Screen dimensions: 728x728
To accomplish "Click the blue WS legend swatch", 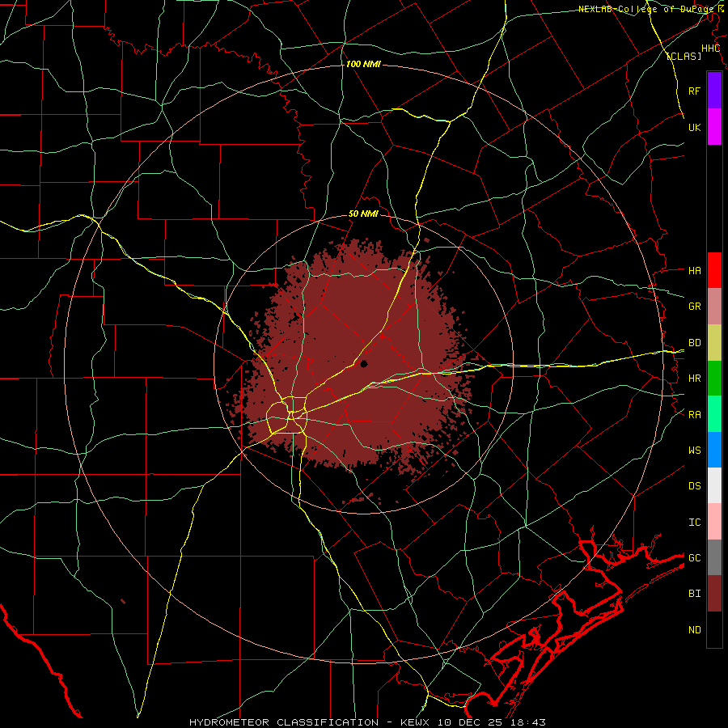I will pyautogui.click(x=714, y=450).
